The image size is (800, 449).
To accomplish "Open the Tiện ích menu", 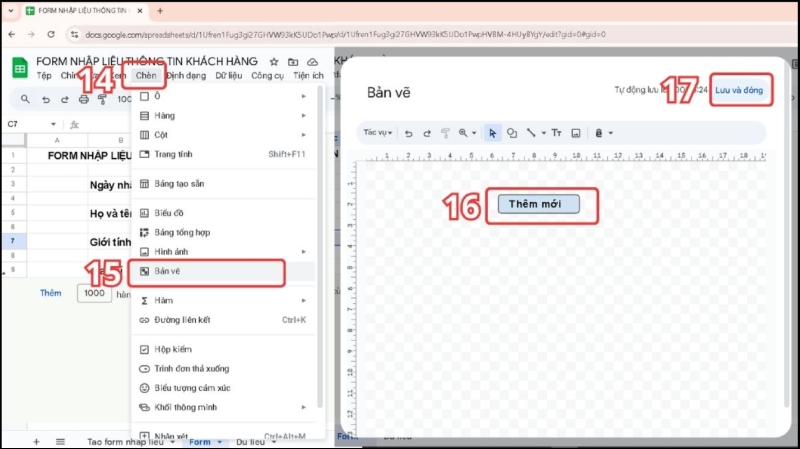I will coord(308,76).
